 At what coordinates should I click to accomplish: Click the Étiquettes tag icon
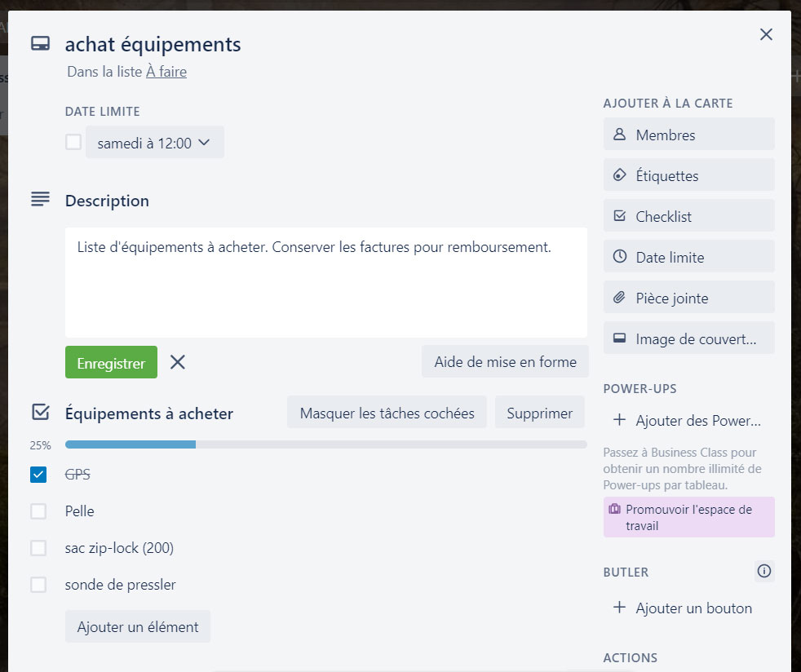(x=620, y=175)
